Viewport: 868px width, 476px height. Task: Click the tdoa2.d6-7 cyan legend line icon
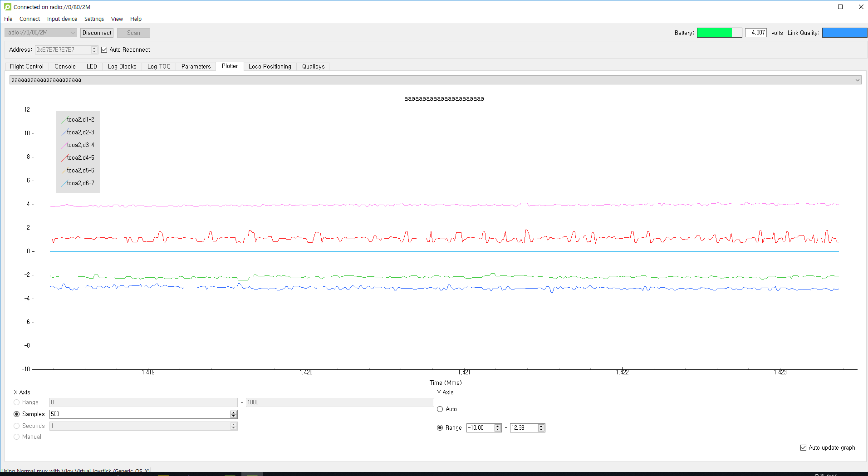coord(64,184)
